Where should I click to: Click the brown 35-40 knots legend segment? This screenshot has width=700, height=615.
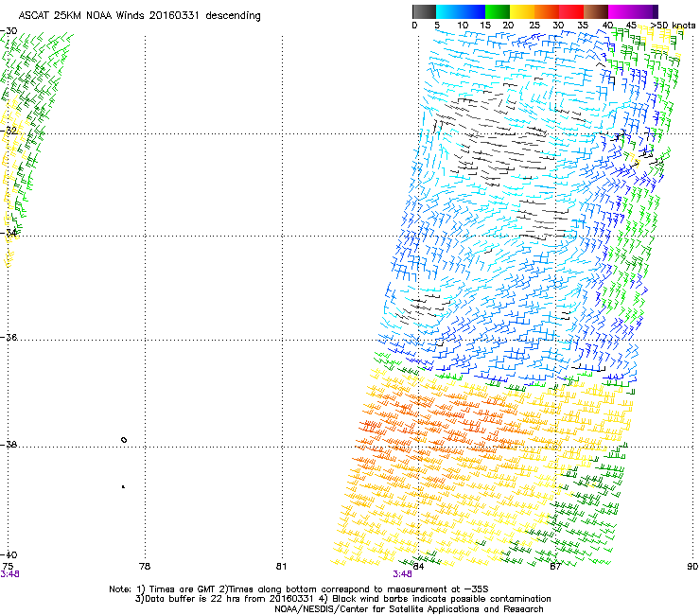click(596, 11)
